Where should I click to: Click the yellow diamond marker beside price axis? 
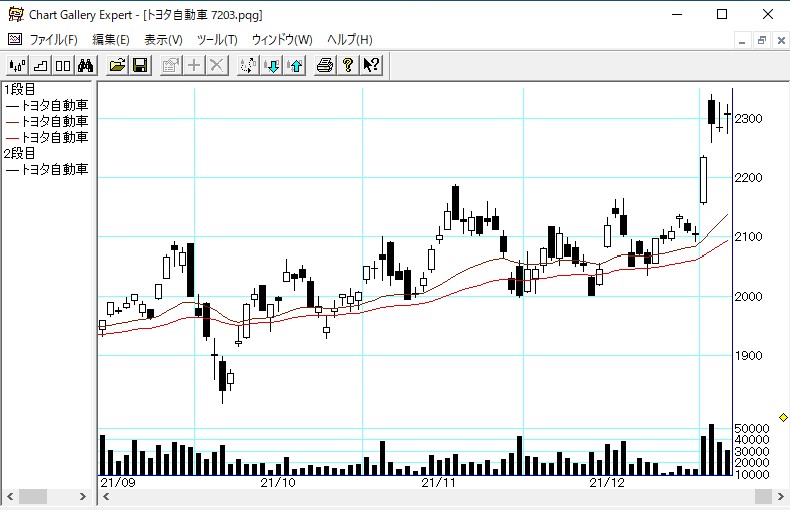[783, 416]
